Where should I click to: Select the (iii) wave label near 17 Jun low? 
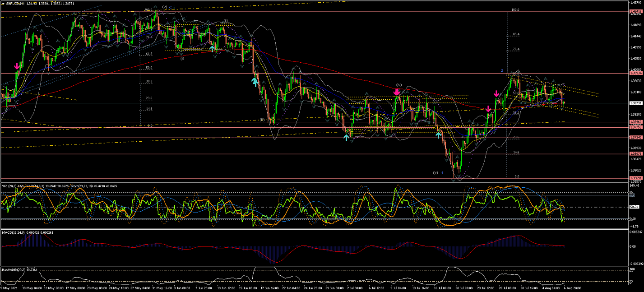point(262,120)
